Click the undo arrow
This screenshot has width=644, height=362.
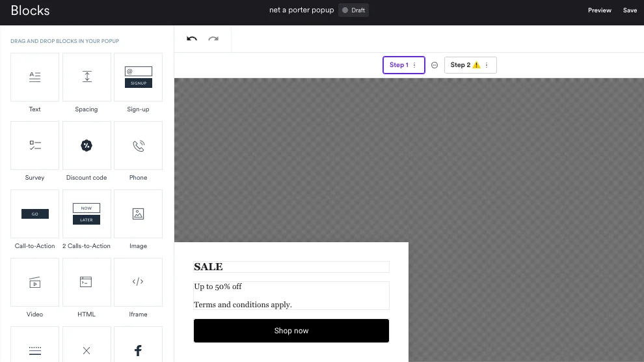coord(192,38)
